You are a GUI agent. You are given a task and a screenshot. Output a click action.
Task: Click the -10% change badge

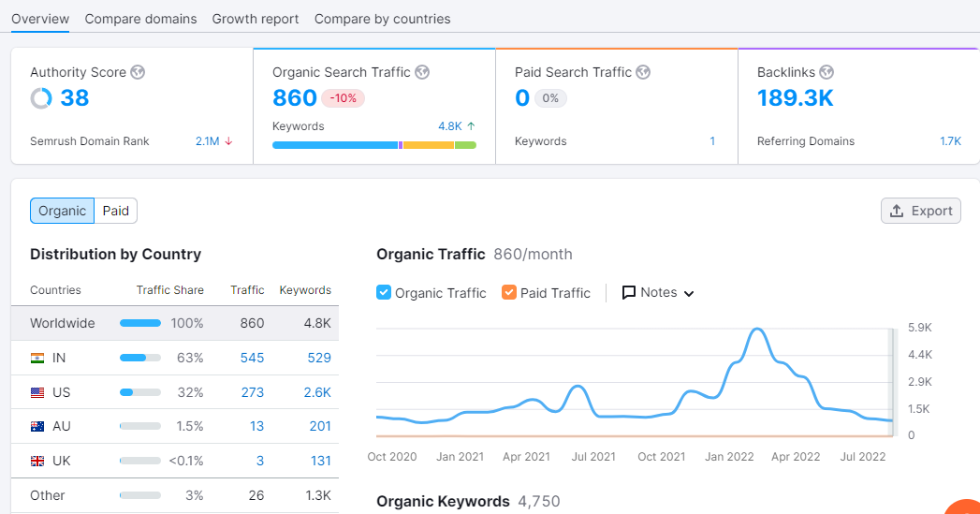pyautogui.click(x=344, y=98)
